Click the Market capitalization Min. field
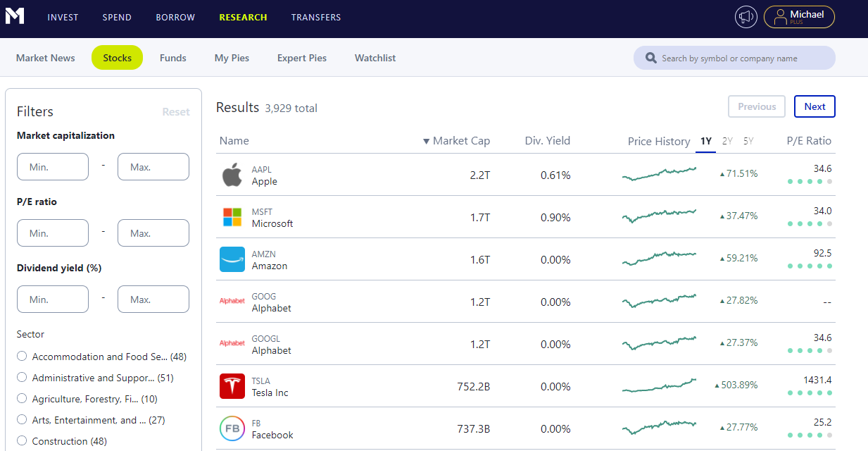The width and height of the screenshot is (868, 451). tap(53, 167)
